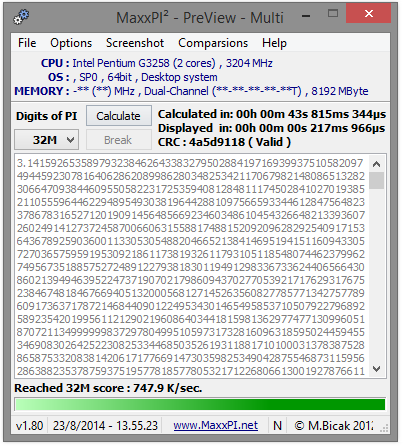Expand the 32M digits dropdown

pyautogui.click(x=47, y=140)
